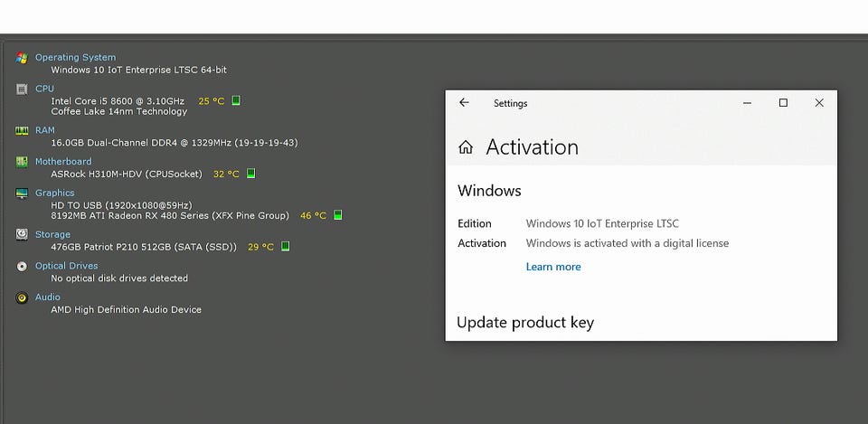
Task: Click the Graphics monitor icon
Action: (x=22, y=193)
